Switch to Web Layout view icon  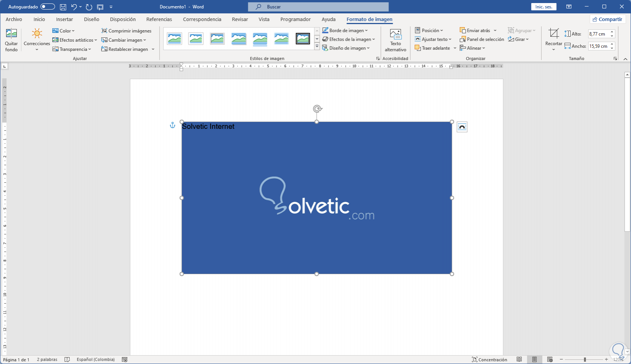pyautogui.click(x=550, y=360)
